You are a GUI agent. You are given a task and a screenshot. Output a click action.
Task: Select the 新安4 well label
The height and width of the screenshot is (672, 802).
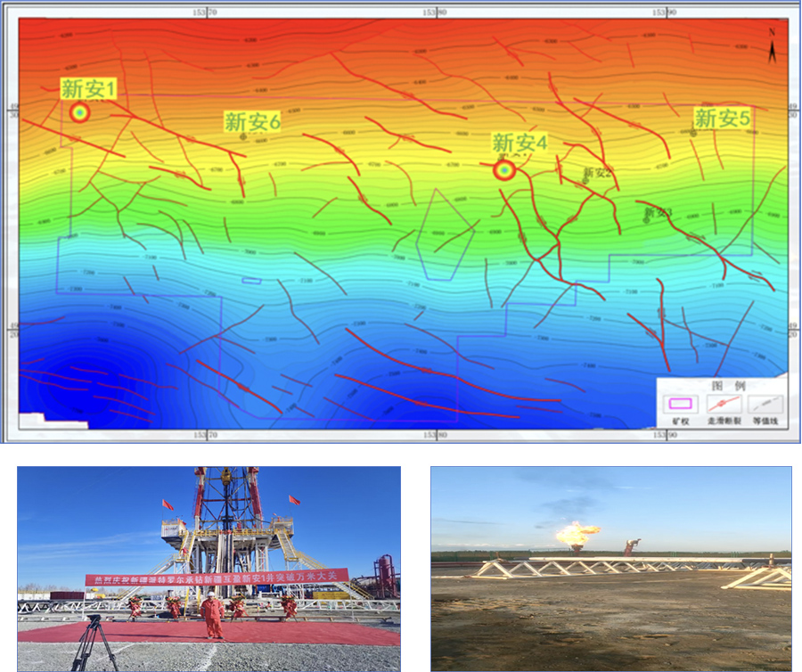(x=520, y=143)
